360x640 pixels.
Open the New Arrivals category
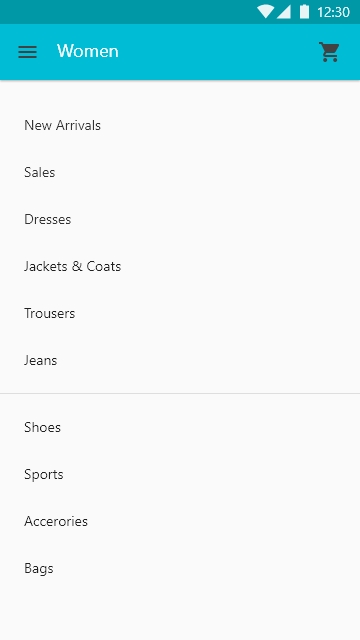coord(180,125)
